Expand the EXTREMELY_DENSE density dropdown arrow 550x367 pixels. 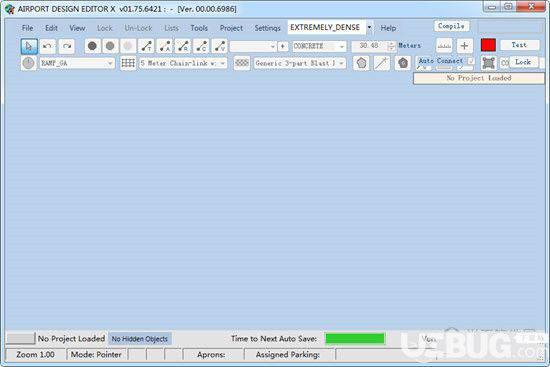(369, 27)
